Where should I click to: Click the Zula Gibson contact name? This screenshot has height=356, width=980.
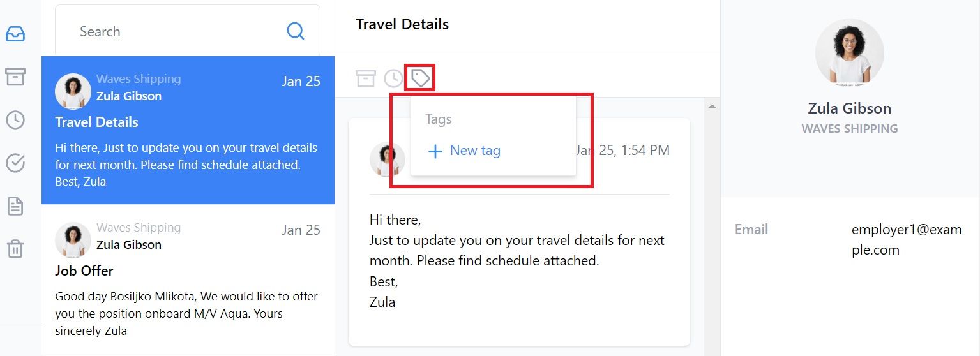(850, 108)
